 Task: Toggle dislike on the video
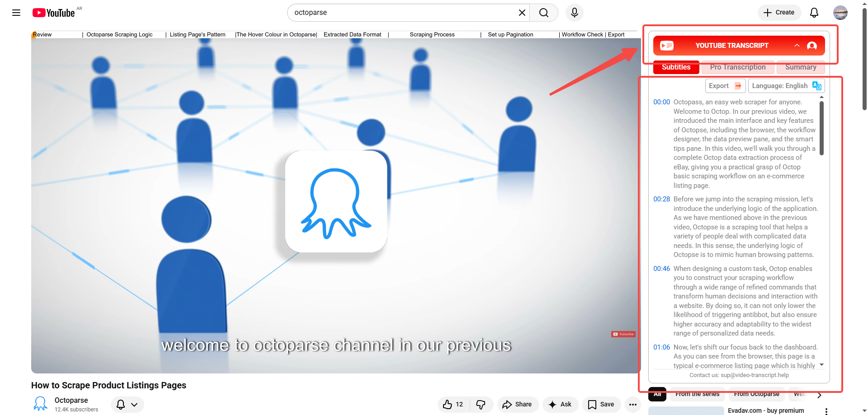(x=481, y=405)
